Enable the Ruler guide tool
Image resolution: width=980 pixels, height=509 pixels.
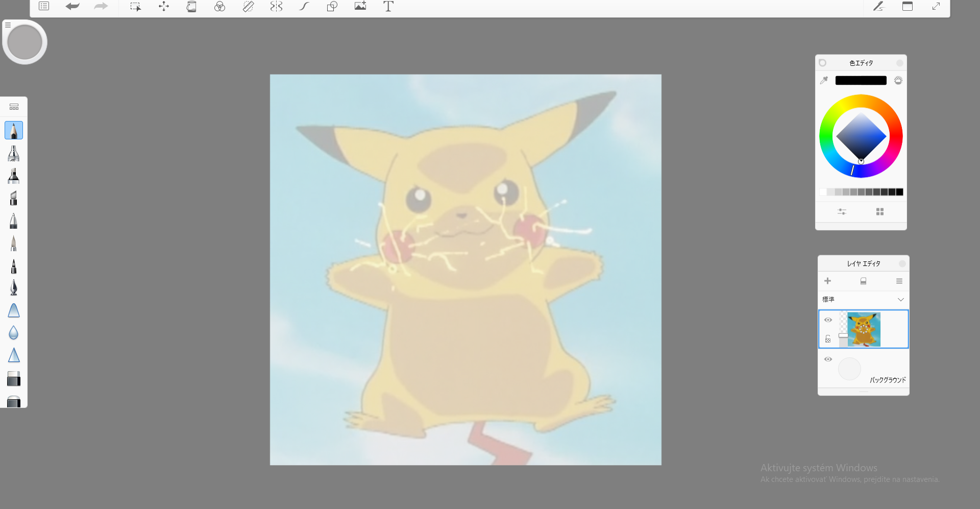pyautogui.click(x=248, y=7)
